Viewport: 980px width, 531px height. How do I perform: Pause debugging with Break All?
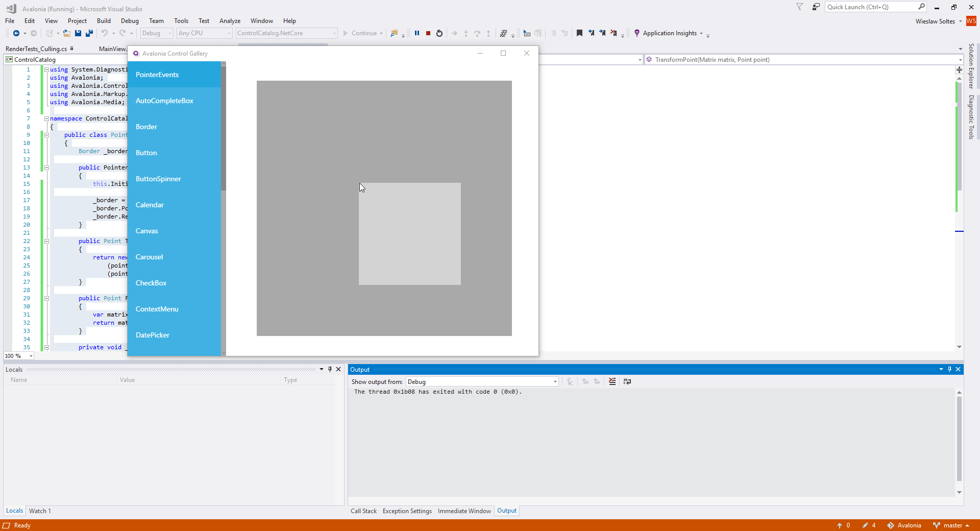point(418,33)
